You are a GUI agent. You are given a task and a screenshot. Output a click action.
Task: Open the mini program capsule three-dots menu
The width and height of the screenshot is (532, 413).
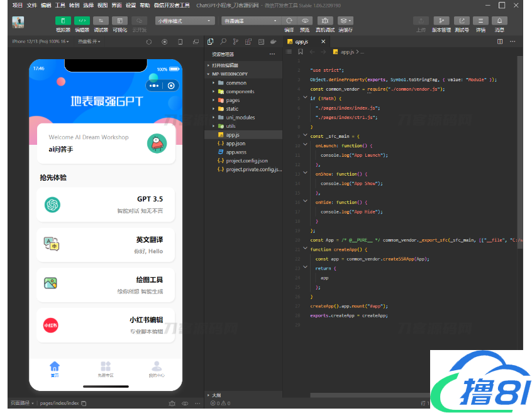[x=154, y=86]
